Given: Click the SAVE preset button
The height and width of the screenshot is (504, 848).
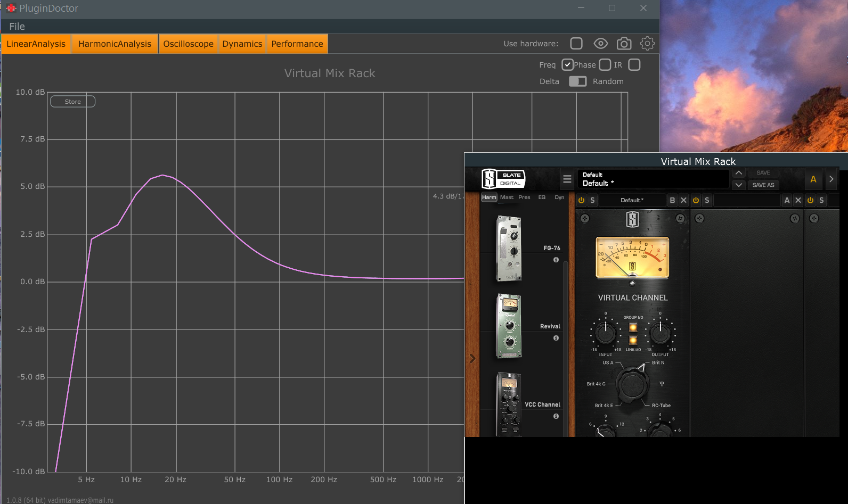Looking at the screenshot, I should (763, 173).
